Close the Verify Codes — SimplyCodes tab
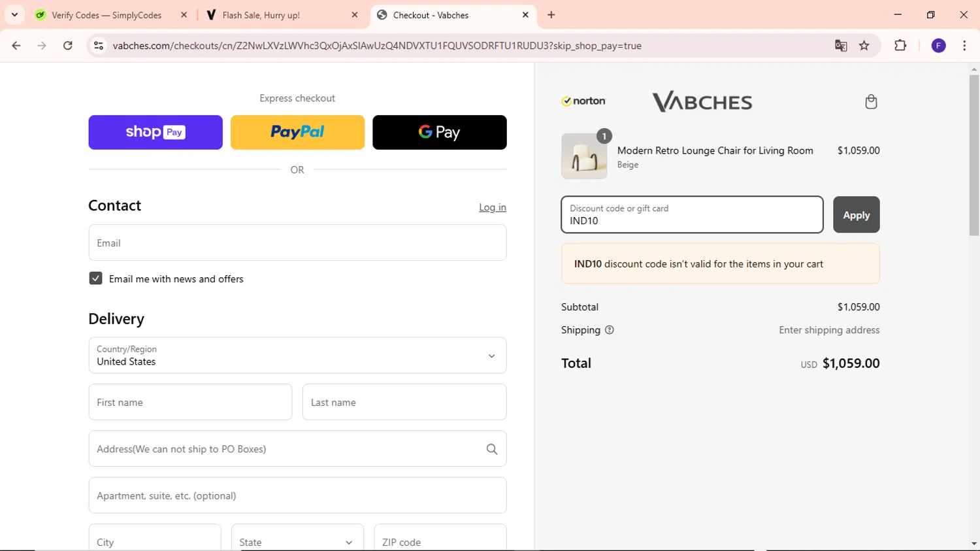The image size is (980, 551). click(x=184, y=15)
